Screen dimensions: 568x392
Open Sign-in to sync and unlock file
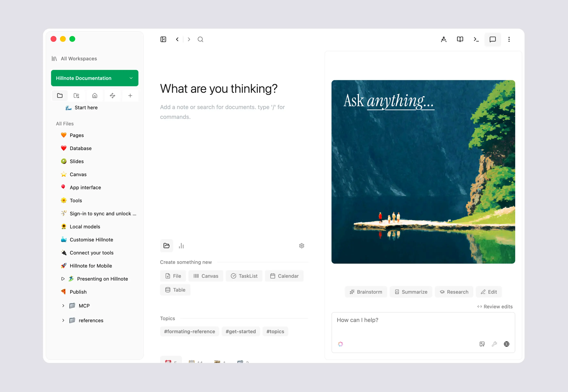point(98,213)
